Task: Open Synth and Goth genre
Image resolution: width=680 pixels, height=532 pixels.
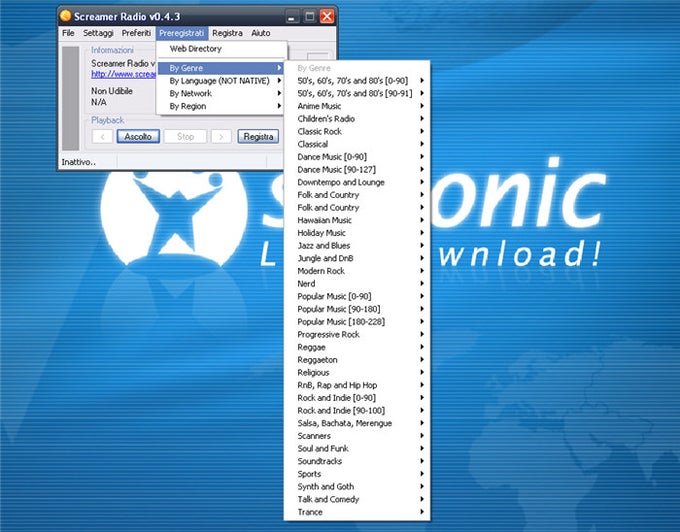Action: pos(357,486)
